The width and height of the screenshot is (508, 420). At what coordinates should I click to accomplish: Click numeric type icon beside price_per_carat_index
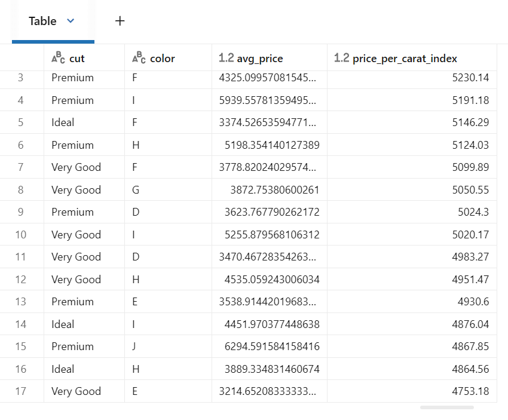(x=341, y=58)
